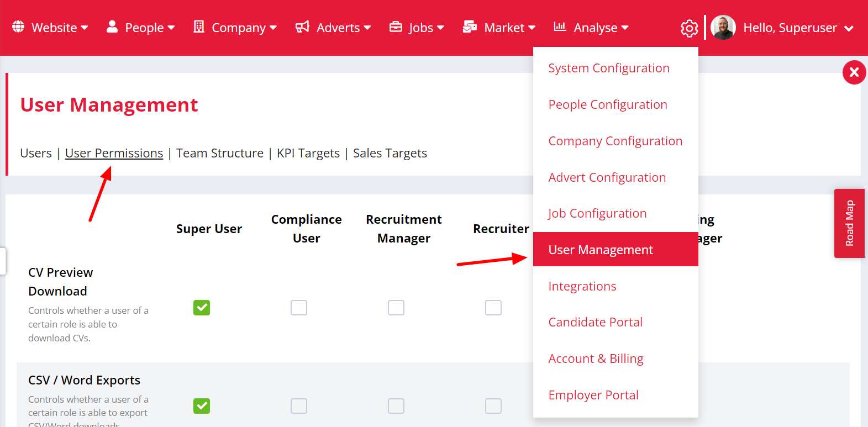Open settings via the gear icon
Screen dimensions: 868x427
click(688, 27)
